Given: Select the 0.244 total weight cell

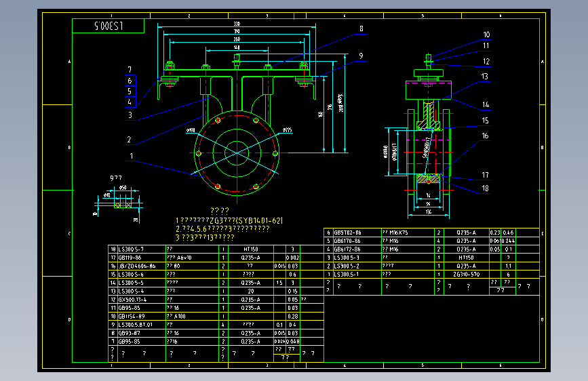Looking at the screenshot, I should pyautogui.click(x=509, y=241).
